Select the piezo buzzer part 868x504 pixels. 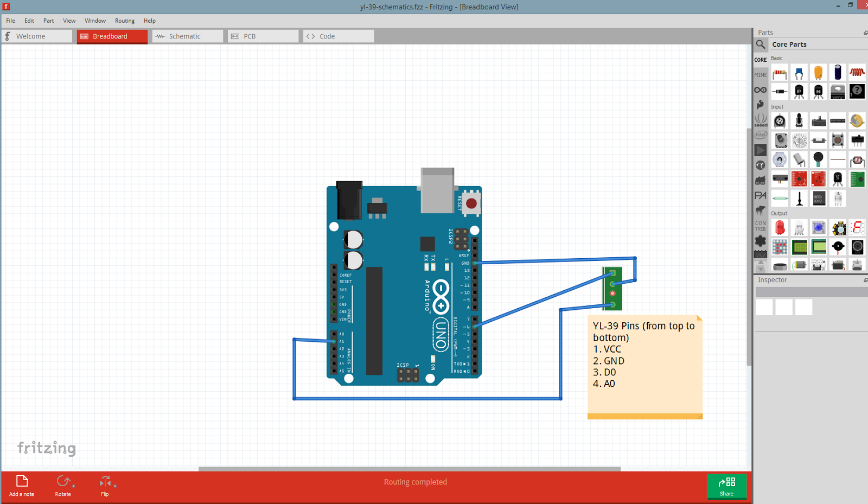tap(838, 247)
